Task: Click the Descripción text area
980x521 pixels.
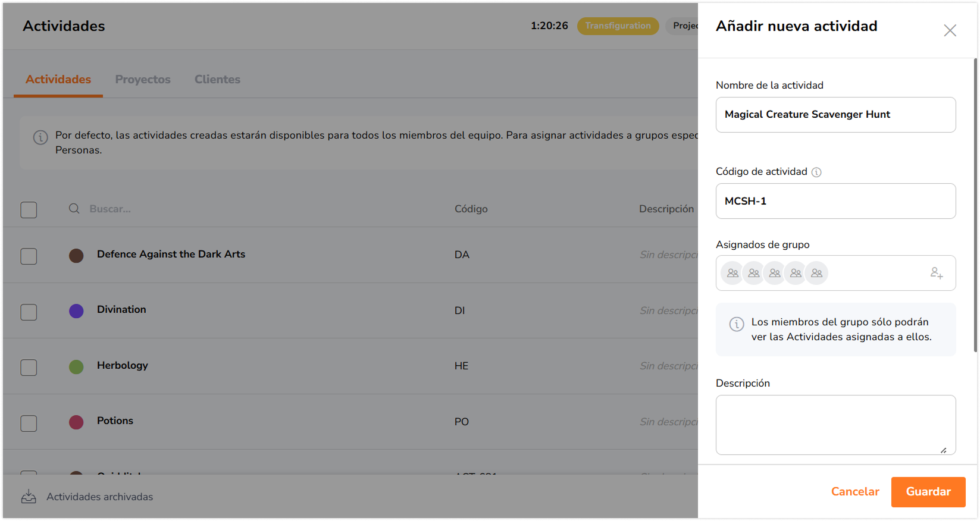Action: click(x=835, y=425)
